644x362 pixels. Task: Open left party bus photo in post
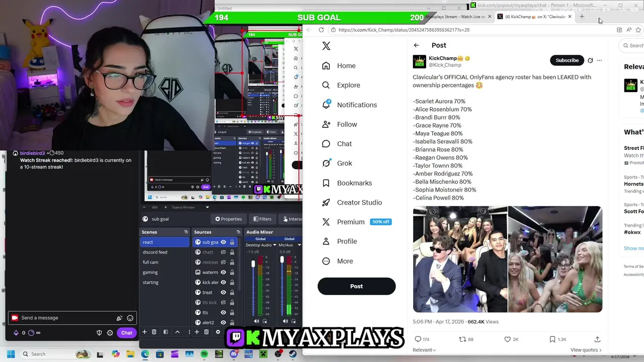pyautogui.click(x=460, y=259)
